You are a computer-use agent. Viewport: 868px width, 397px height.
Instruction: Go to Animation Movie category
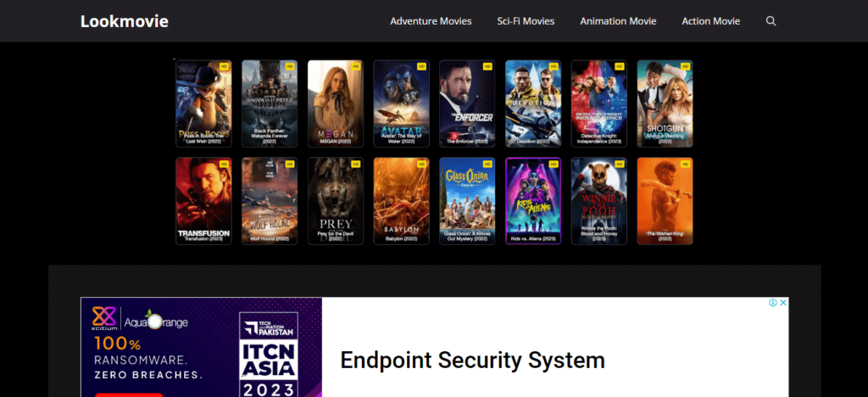coord(618,21)
